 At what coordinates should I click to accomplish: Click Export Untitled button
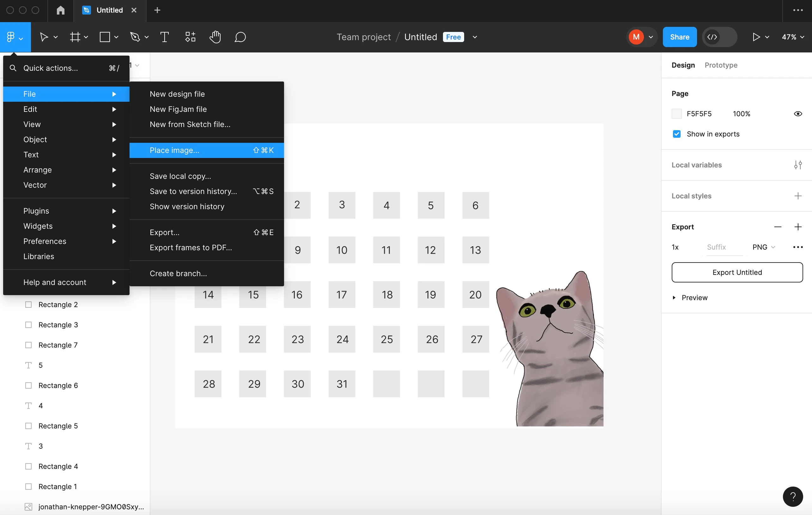point(737,273)
